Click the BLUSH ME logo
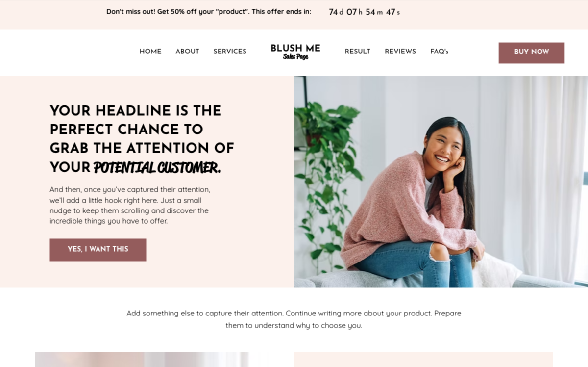 click(x=295, y=52)
